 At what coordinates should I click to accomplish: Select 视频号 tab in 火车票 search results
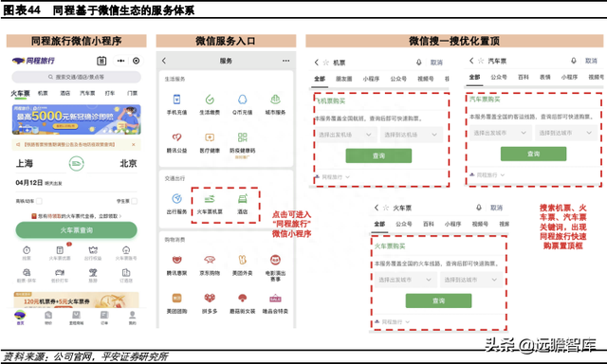point(480,224)
